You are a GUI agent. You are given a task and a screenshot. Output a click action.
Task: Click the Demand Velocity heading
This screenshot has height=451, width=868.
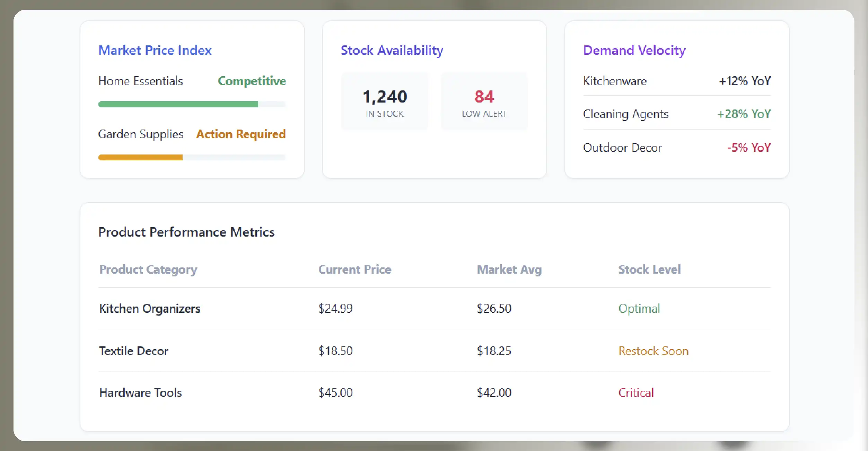(x=634, y=50)
